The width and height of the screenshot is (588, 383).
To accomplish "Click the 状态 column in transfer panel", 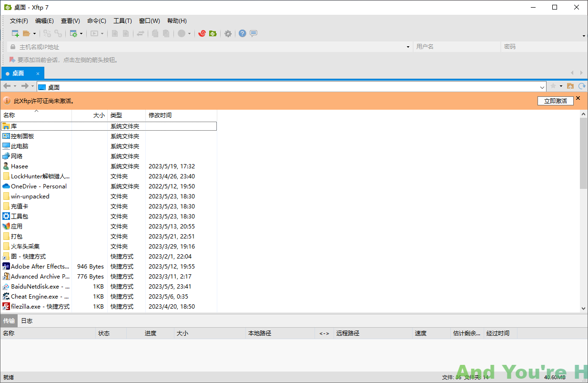I will (x=111, y=333).
